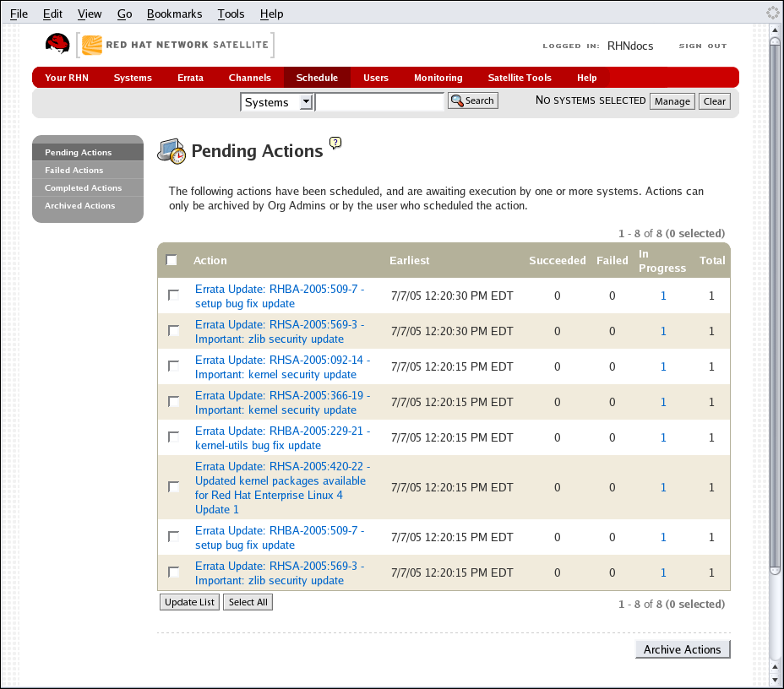Click the browser throbber icon
784x689 pixels.
click(x=773, y=13)
